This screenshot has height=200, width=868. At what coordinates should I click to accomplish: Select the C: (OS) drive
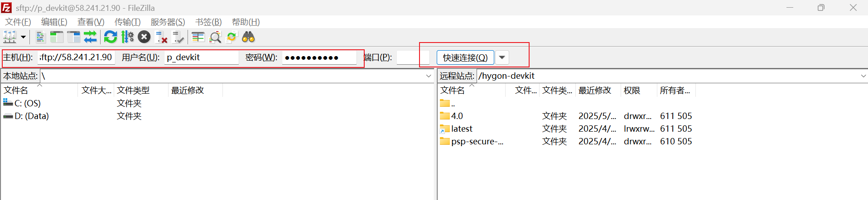click(22, 103)
